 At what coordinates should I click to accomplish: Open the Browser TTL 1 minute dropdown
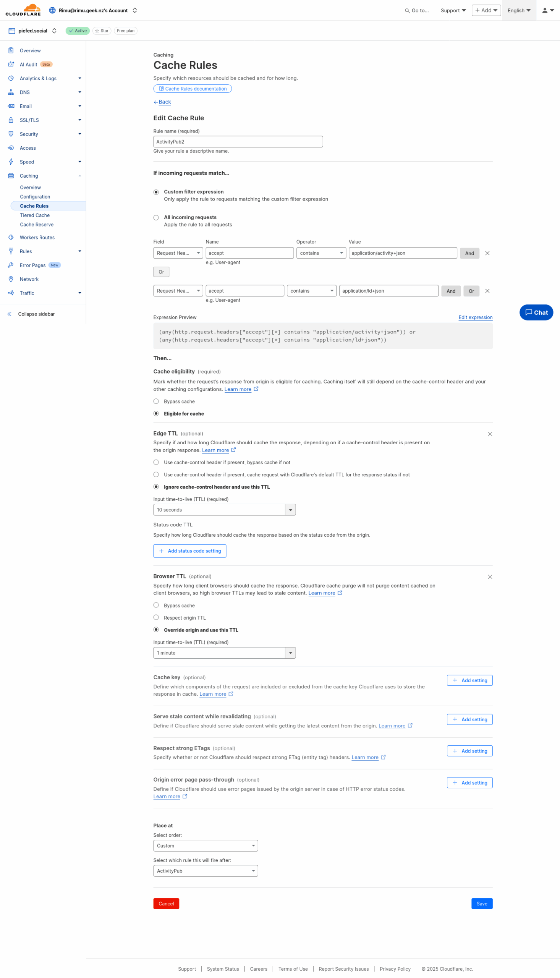point(225,653)
